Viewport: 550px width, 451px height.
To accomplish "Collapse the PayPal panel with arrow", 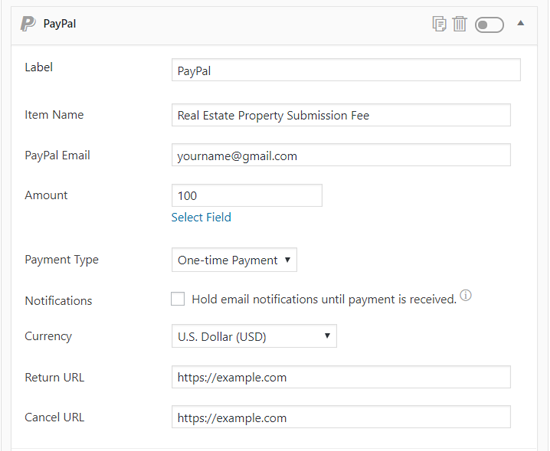I will tap(521, 23).
